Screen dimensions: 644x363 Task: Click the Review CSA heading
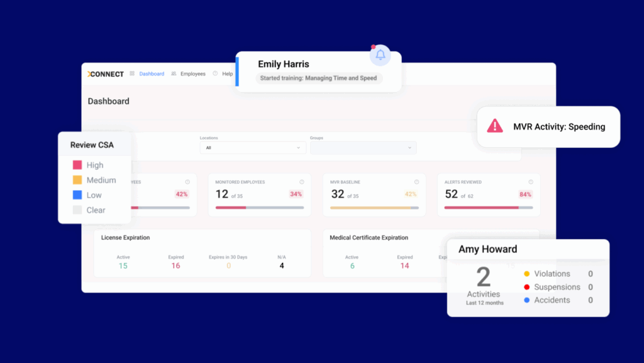(92, 145)
